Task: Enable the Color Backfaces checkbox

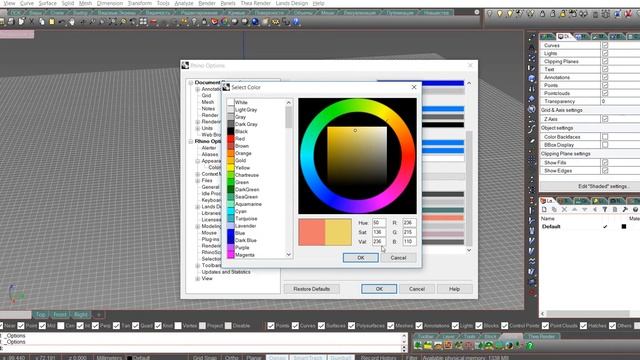Action: pos(605,137)
